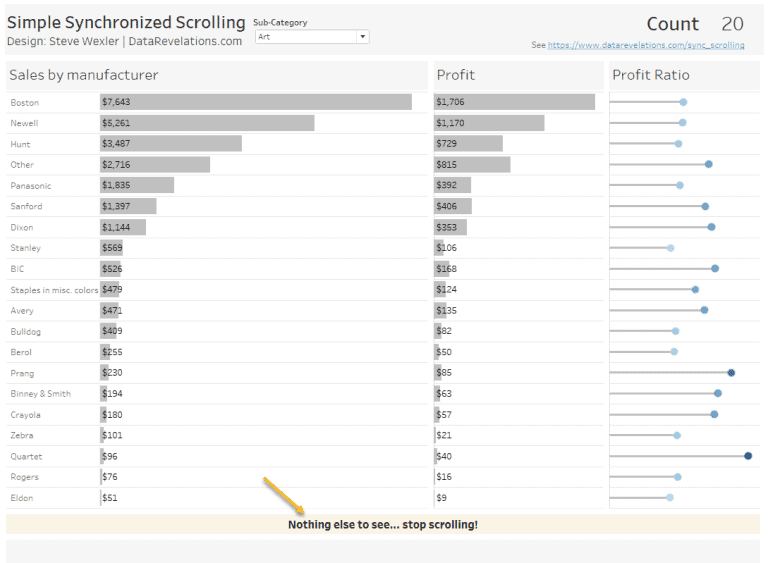Select the Hunt sales bar of $3,487
The height and width of the screenshot is (563, 768).
(171, 144)
